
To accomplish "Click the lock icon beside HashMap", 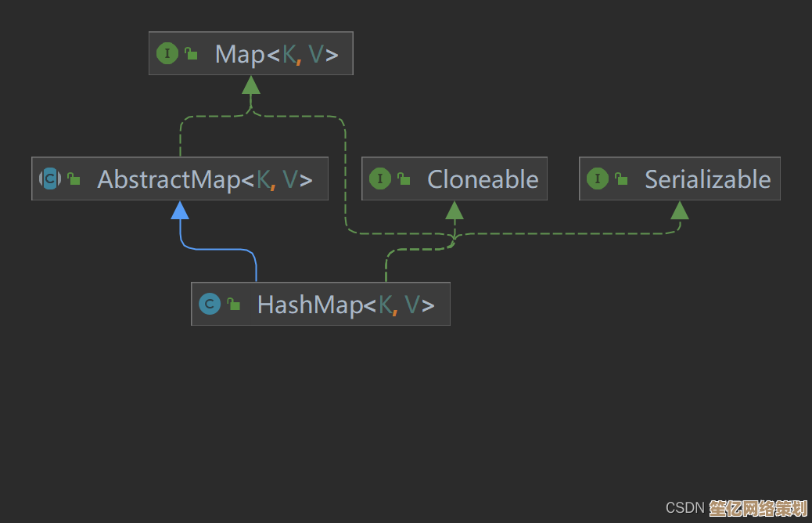I will (x=233, y=305).
